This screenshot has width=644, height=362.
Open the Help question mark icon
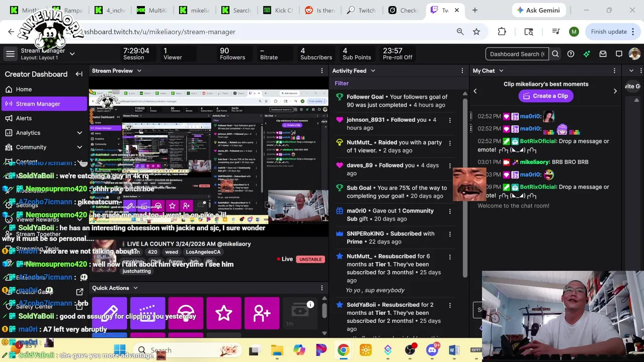(x=571, y=54)
